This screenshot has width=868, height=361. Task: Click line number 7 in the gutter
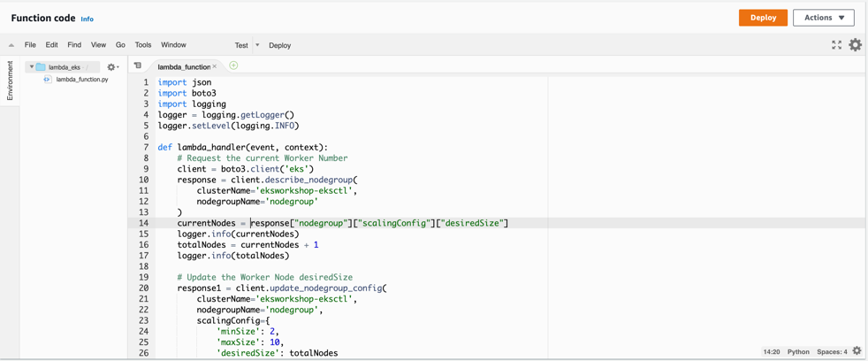point(146,147)
